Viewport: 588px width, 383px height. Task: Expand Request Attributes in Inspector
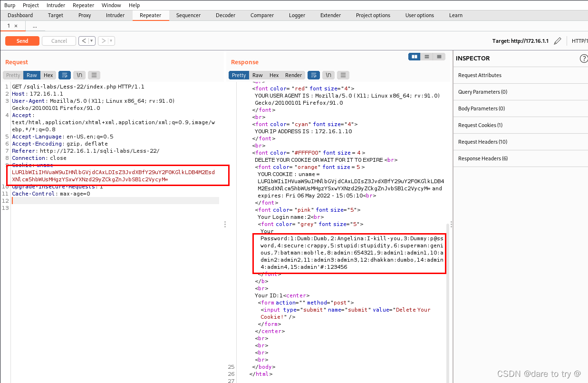pos(521,75)
